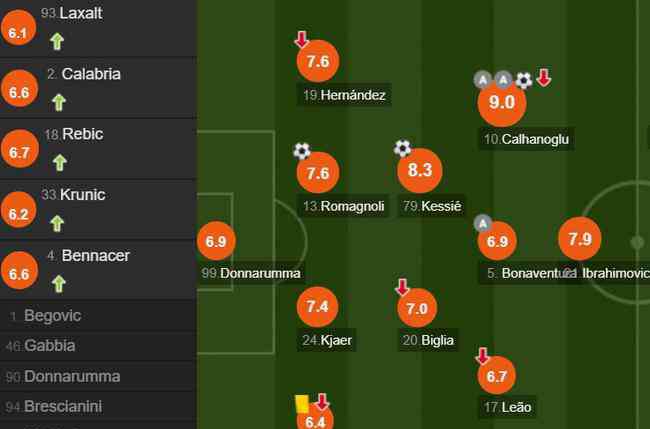Click the green sub-in arrow under Laxalt
The image size is (650, 429).
point(57,41)
